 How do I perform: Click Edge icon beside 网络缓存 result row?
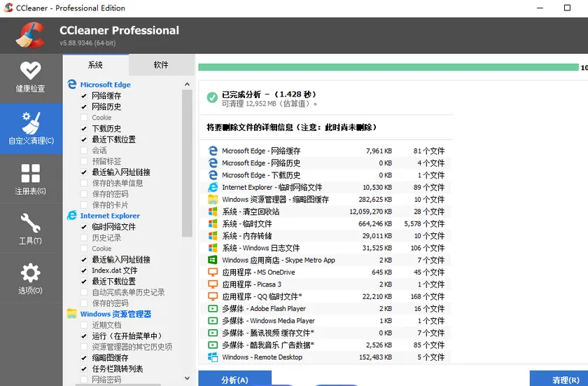[x=213, y=151]
